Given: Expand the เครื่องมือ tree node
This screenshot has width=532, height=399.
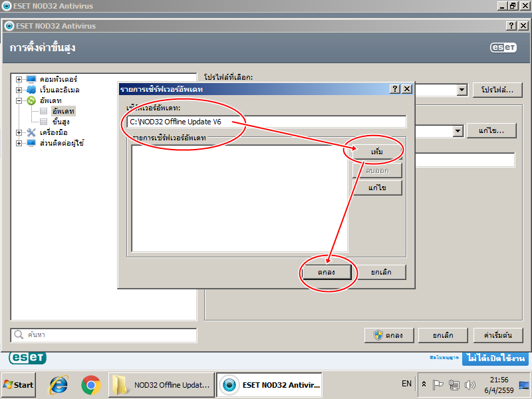Looking at the screenshot, I should coord(19,132).
